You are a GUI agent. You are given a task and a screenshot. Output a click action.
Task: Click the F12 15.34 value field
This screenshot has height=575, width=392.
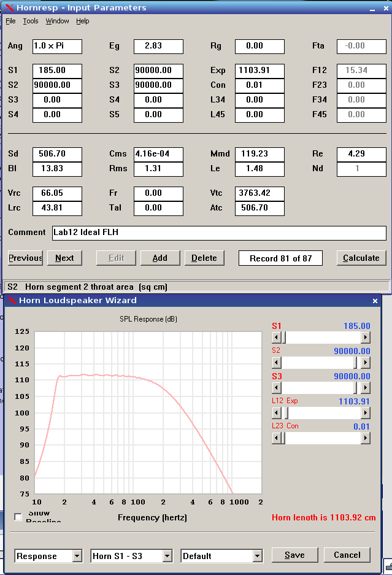click(x=361, y=71)
